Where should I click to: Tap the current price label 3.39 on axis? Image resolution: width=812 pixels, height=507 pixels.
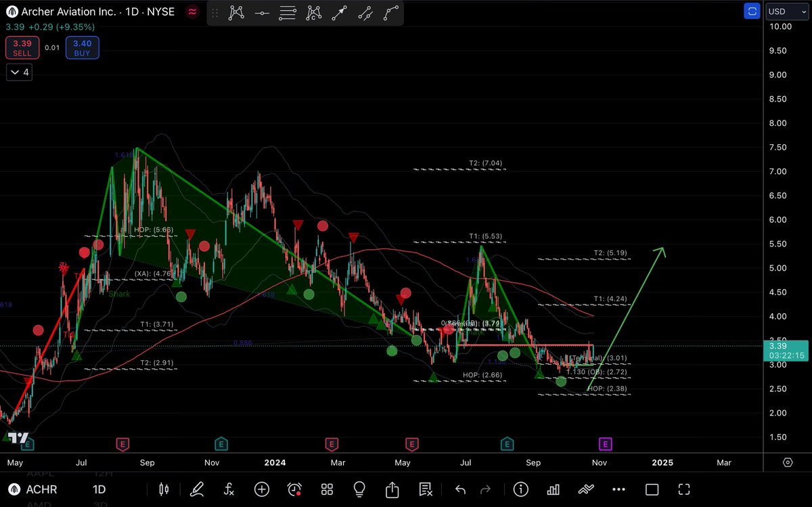(785, 350)
